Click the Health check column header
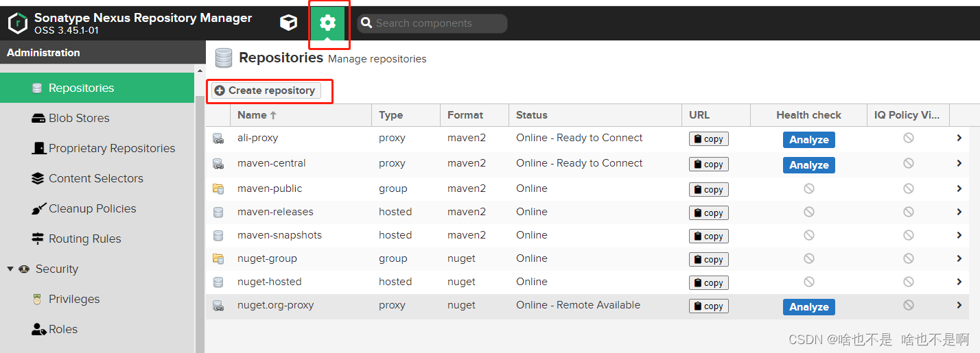 tap(808, 115)
